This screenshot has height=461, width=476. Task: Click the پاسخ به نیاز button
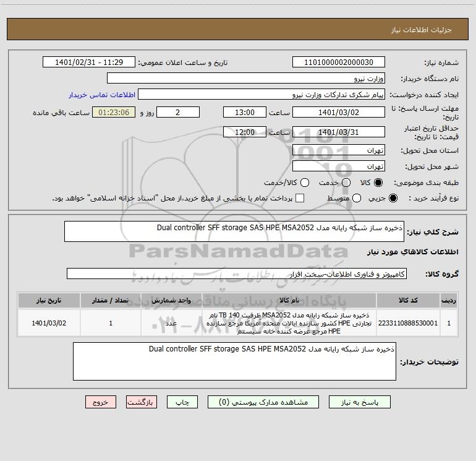point(359,402)
